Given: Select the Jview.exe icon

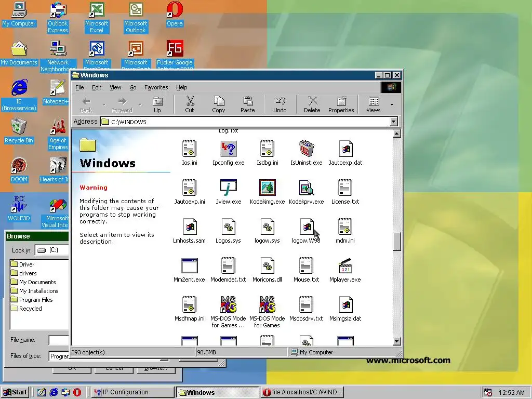Looking at the screenshot, I should tap(229, 188).
